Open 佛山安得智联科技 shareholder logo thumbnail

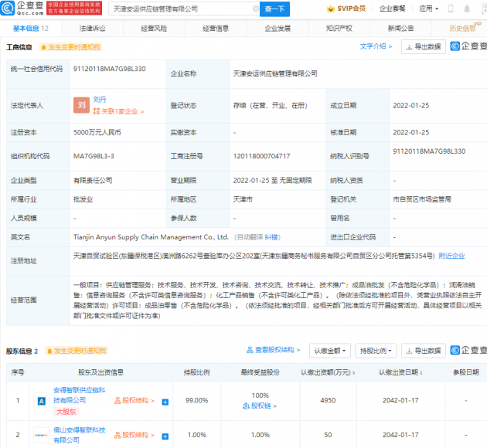click(x=41, y=435)
